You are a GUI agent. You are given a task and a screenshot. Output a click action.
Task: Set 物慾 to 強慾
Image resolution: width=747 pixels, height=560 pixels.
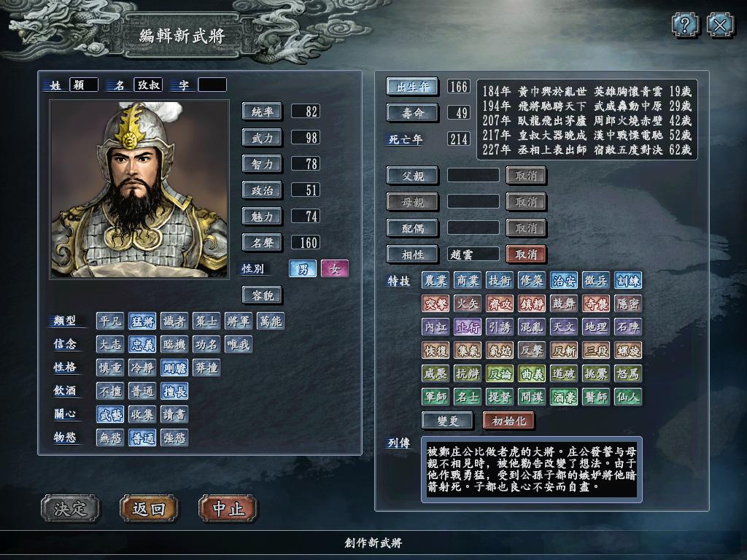pyautogui.click(x=174, y=437)
